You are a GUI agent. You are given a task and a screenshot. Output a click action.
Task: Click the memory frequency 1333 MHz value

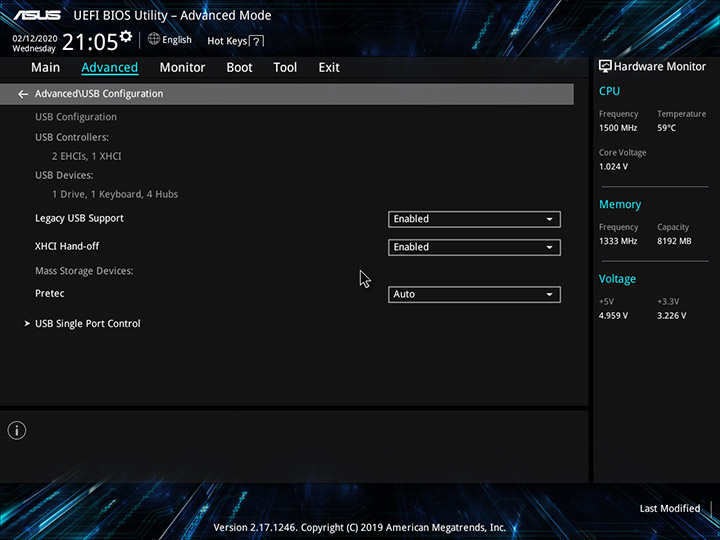pyautogui.click(x=618, y=241)
